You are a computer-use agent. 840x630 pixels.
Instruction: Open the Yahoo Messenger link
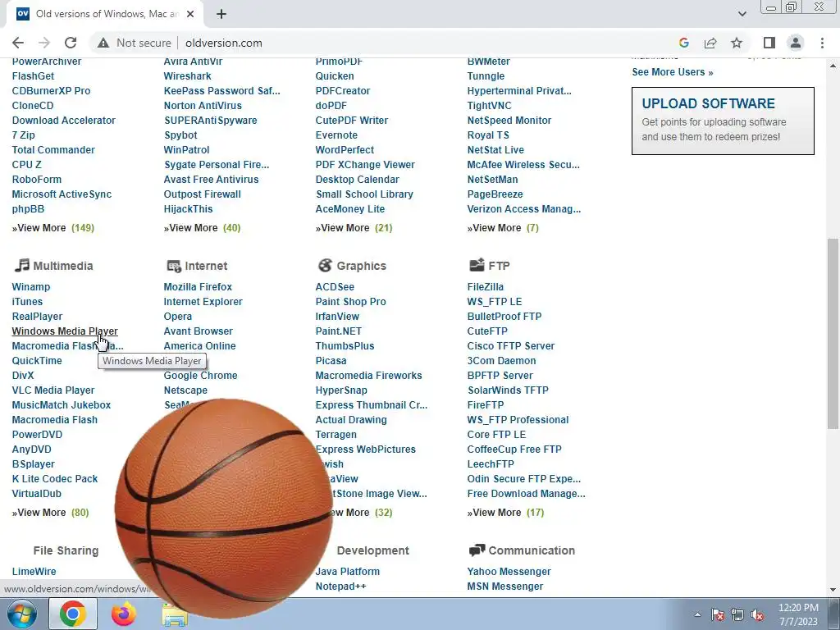(x=509, y=572)
